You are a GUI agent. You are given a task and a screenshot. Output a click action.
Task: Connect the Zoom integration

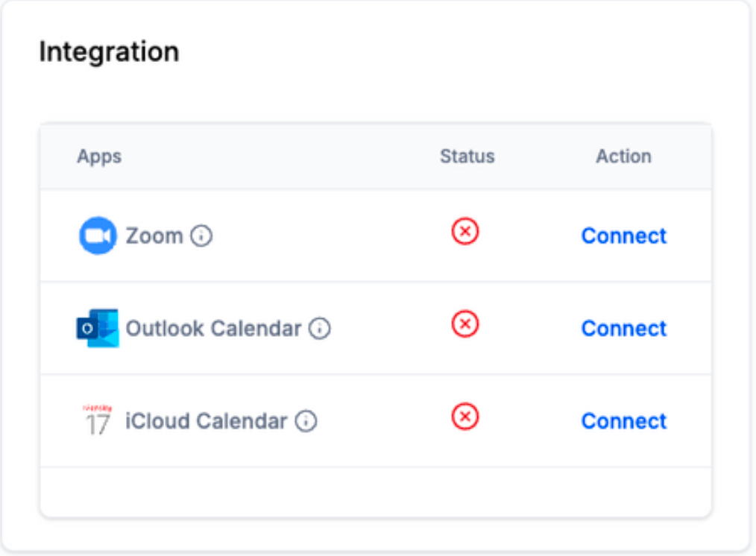[x=624, y=236]
